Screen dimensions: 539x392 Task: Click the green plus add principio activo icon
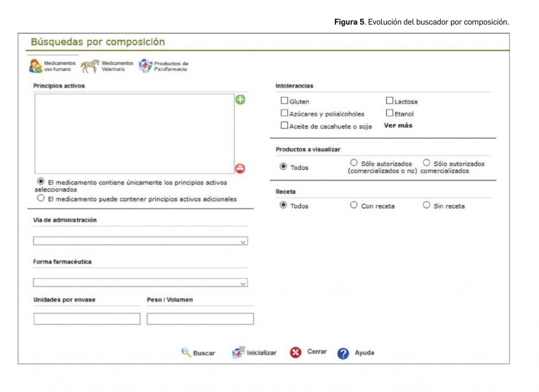(x=240, y=99)
